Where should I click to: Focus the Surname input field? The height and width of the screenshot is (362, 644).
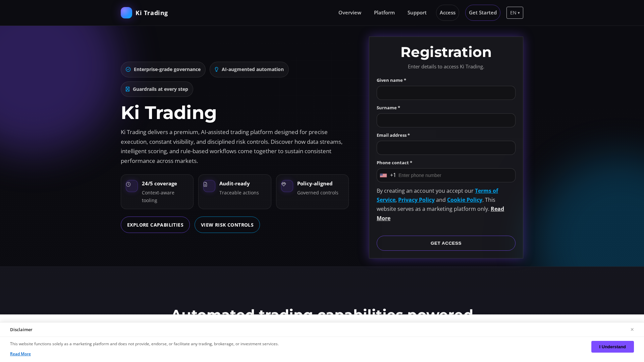446,120
